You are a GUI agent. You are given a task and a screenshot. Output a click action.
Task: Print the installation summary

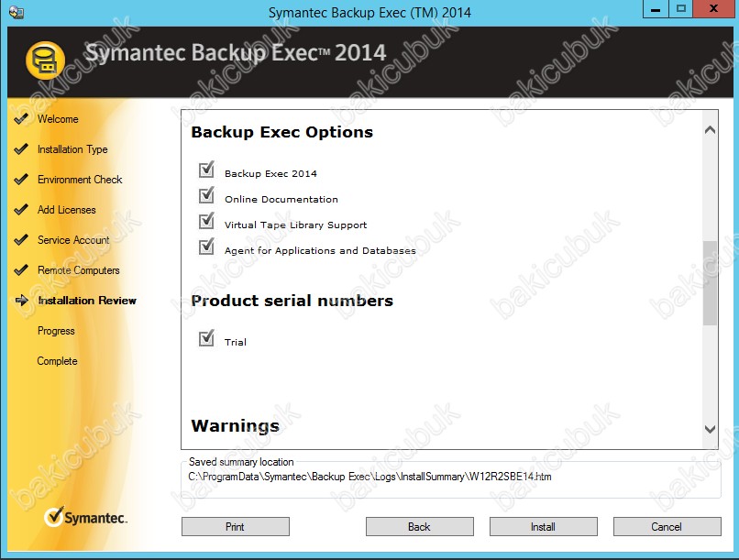[x=236, y=527]
